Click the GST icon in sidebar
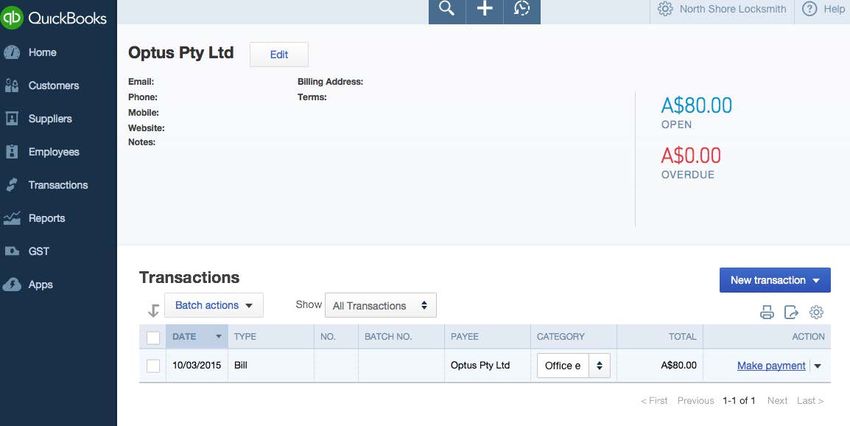 click(x=12, y=251)
